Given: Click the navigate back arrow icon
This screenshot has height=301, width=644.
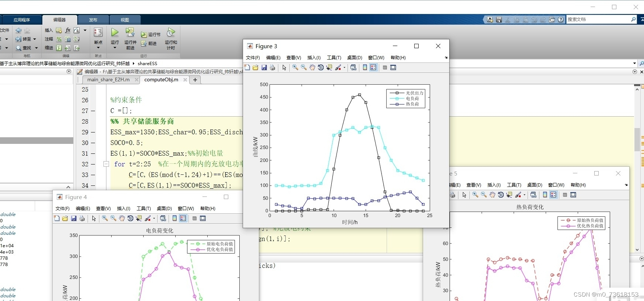Looking at the screenshot, I should click(x=18, y=30).
